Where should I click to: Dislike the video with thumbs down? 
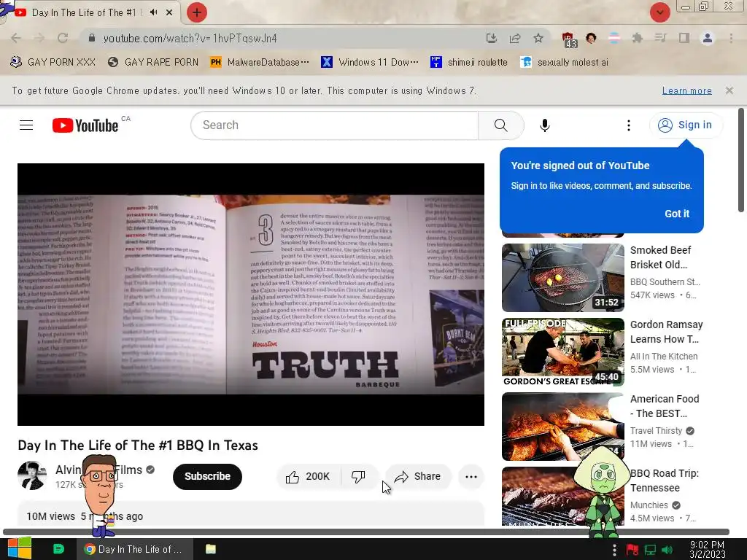(358, 477)
